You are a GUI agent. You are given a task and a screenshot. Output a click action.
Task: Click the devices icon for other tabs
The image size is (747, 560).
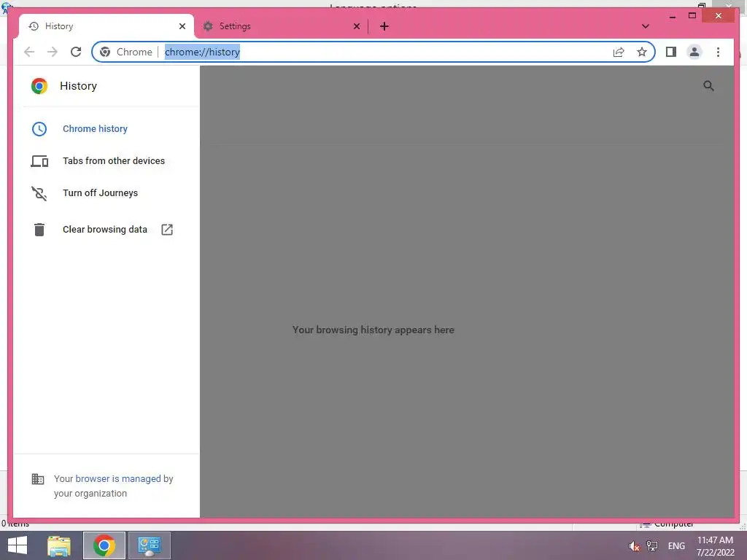39,161
